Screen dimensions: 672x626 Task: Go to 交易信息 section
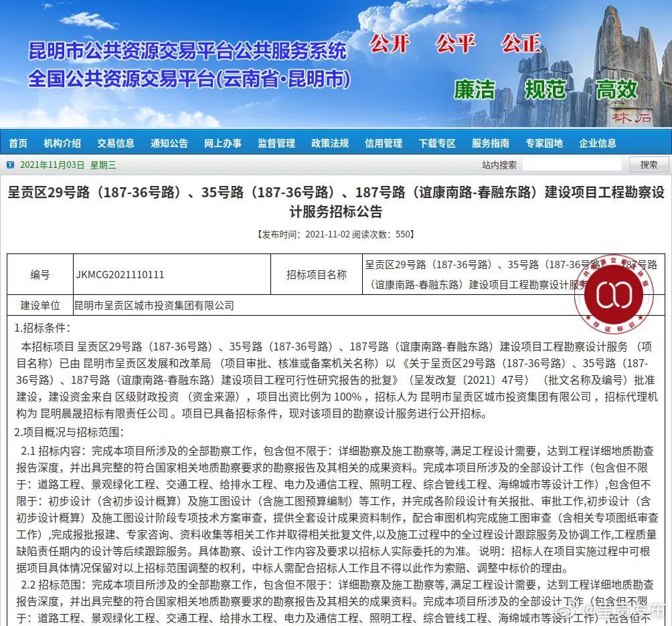click(x=116, y=143)
